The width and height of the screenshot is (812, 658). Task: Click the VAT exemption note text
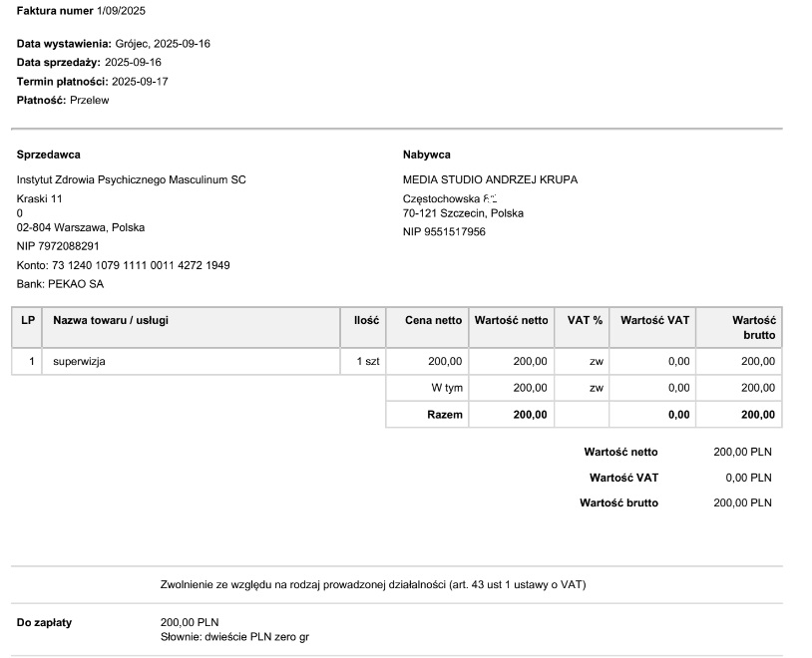coord(373,584)
